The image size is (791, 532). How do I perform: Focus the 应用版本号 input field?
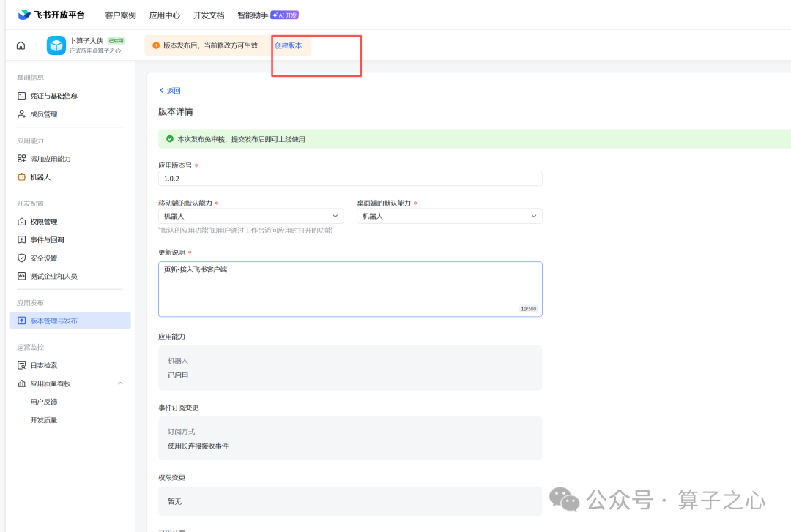[x=350, y=179]
